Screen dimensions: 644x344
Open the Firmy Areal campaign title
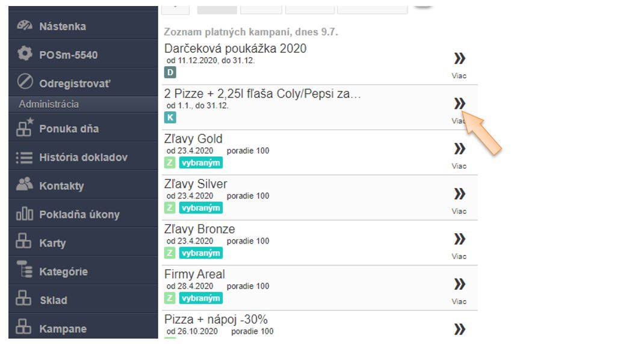tap(194, 274)
